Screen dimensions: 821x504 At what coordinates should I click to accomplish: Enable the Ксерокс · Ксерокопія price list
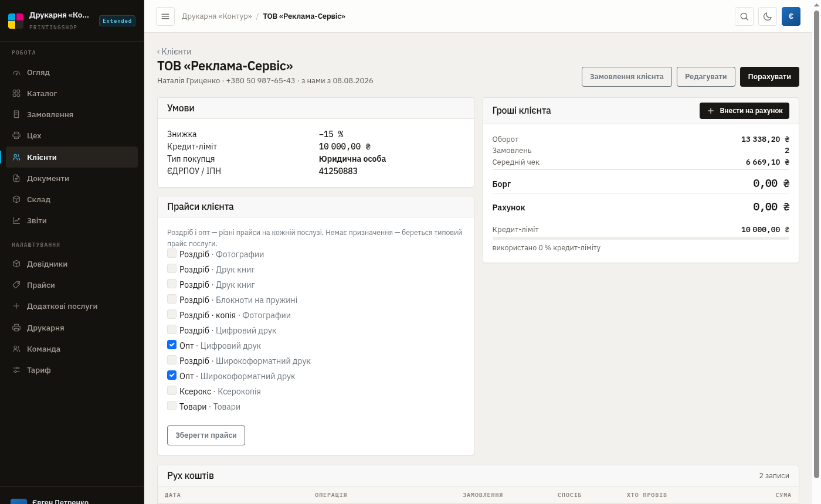point(172,391)
